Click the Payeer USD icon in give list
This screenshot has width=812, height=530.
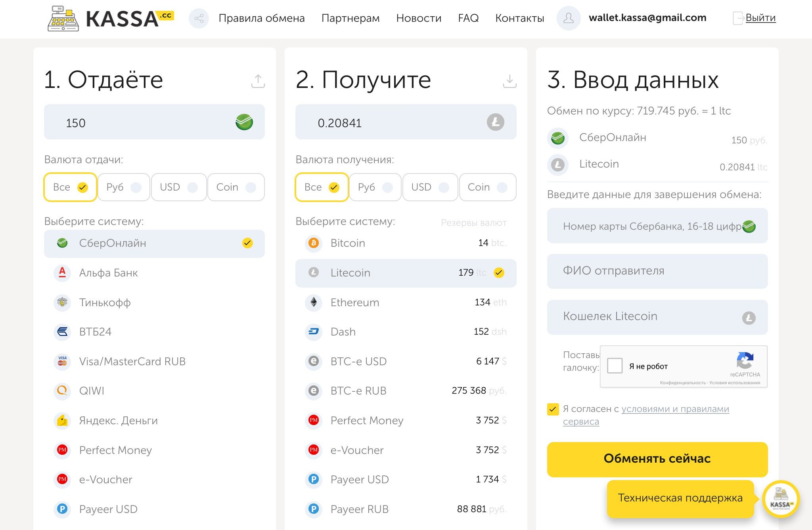click(x=62, y=509)
